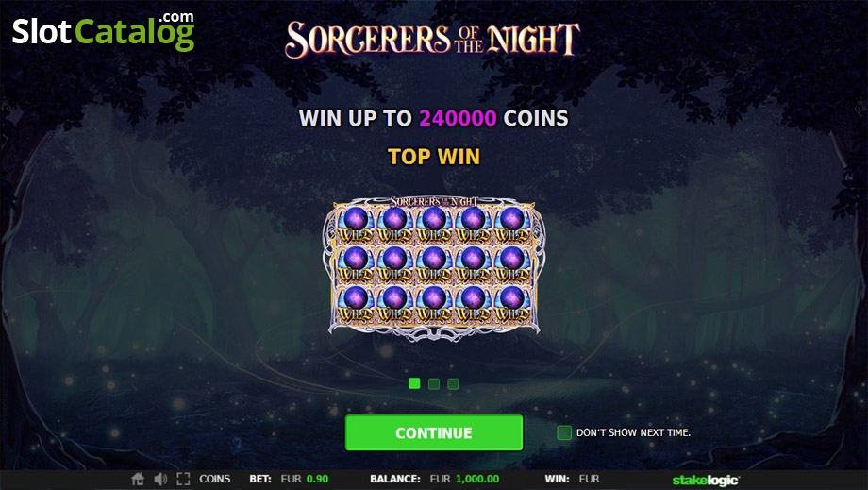The width and height of the screenshot is (868, 490).
Task: Switch the COINS display mode in footer
Action: pos(215,479)
